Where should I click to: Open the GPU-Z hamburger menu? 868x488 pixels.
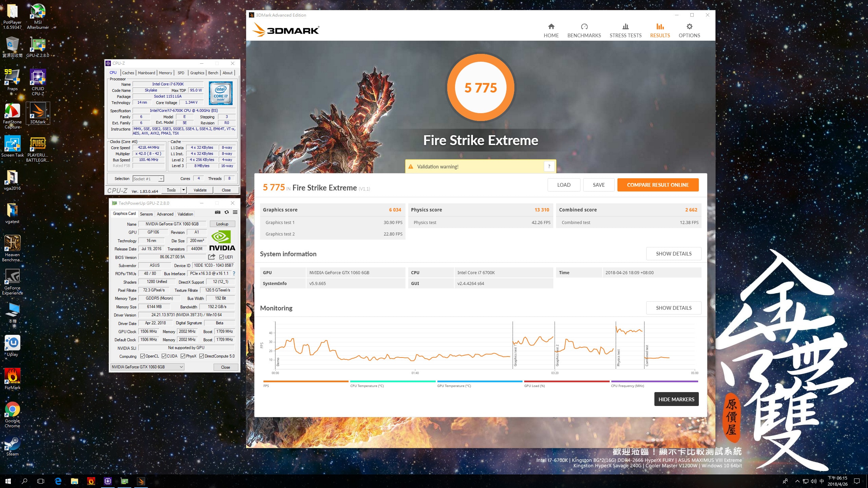(x=235, y=212)
